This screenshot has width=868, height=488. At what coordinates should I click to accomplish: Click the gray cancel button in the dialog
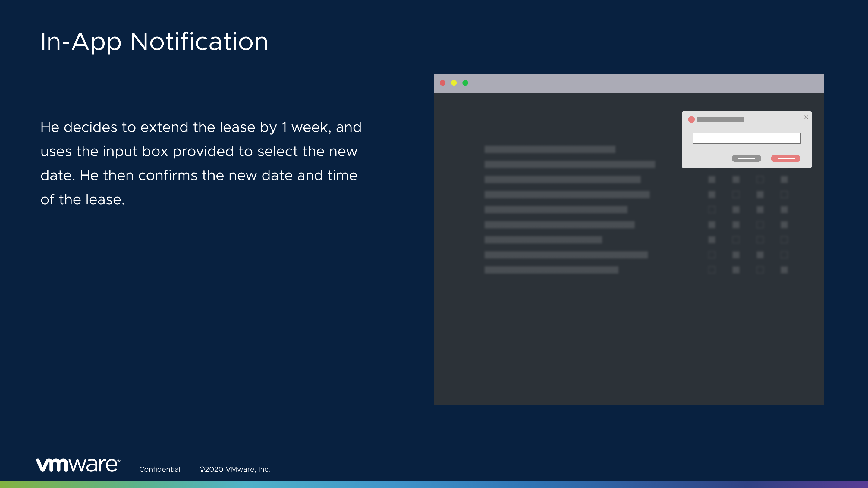746,158
